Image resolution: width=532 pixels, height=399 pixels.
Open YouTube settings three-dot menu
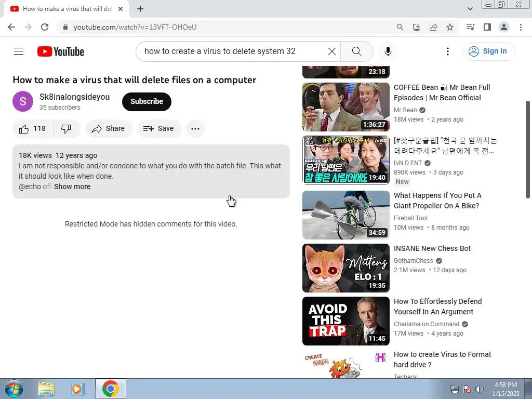[447, 51]
